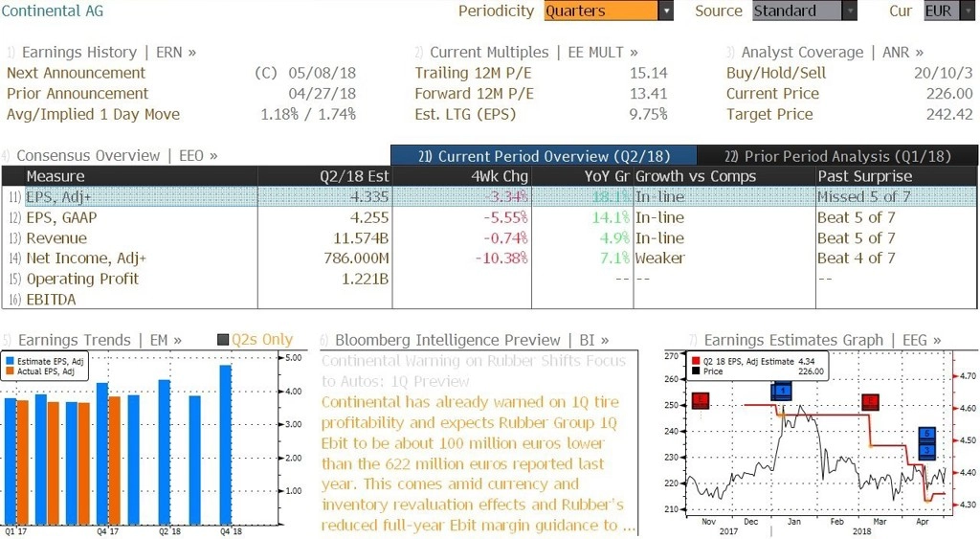Click the orange Actual EPS legend swatch
Image resolution: width=980 pixels, height=539 pixels.
(10, 371)
